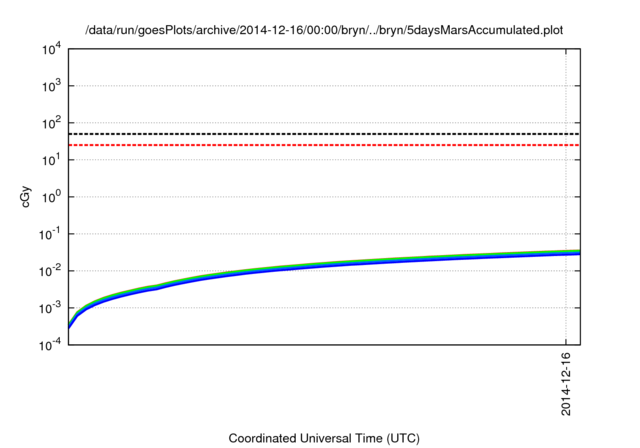640x448 pixels.
Task: Click the Coordinated Universal Time (UTC) label
Action: pyautogui.click(x=324, y=439)
